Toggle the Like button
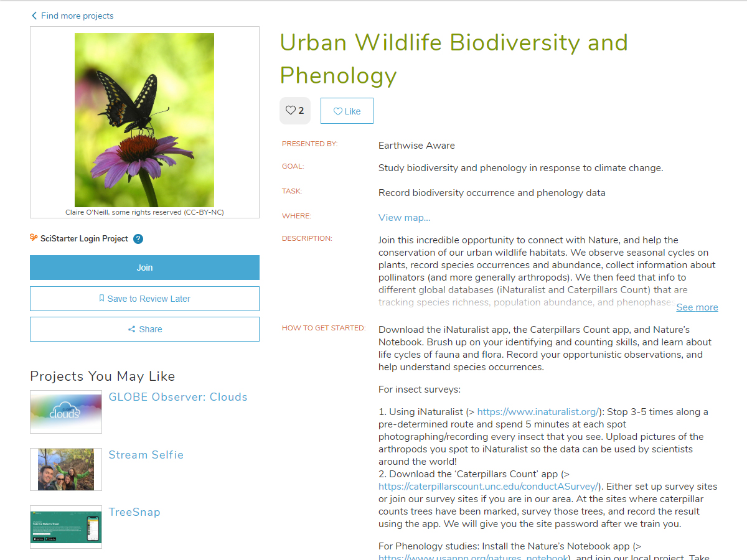 pos(347,111)
